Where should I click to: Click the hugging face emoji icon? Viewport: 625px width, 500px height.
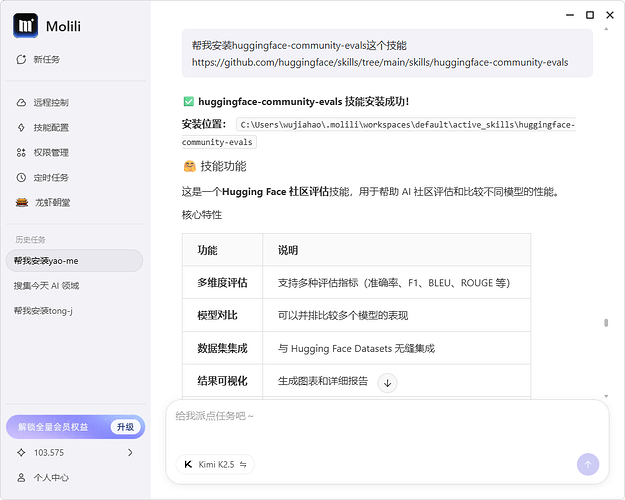[x=189, y=166]
